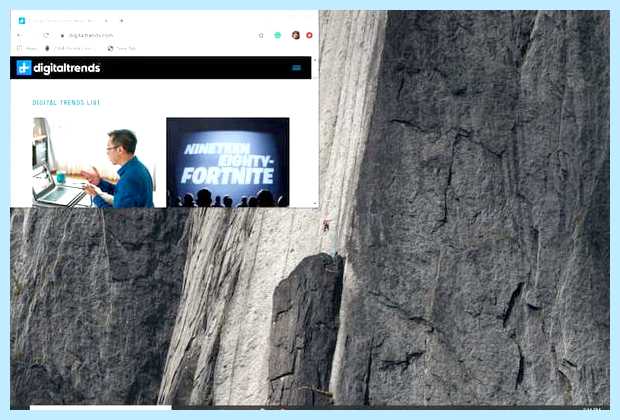
Task: Select the Digital Trends tab
Action: [63, 21]
